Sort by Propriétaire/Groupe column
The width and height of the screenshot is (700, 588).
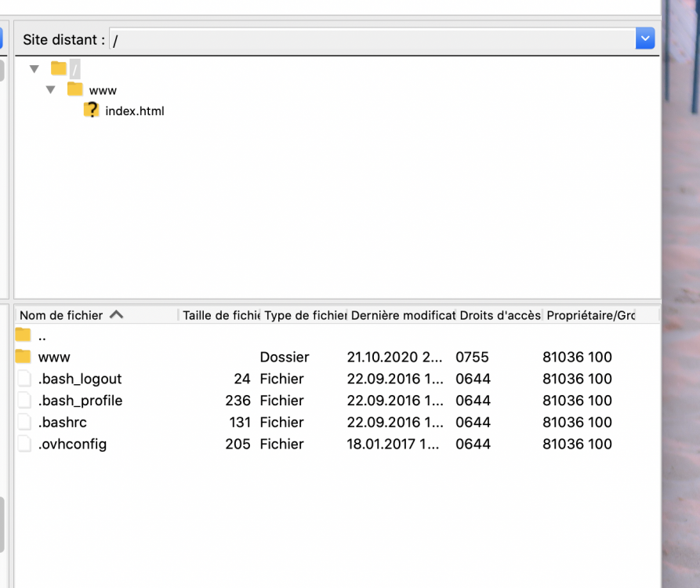pos(590,315)
